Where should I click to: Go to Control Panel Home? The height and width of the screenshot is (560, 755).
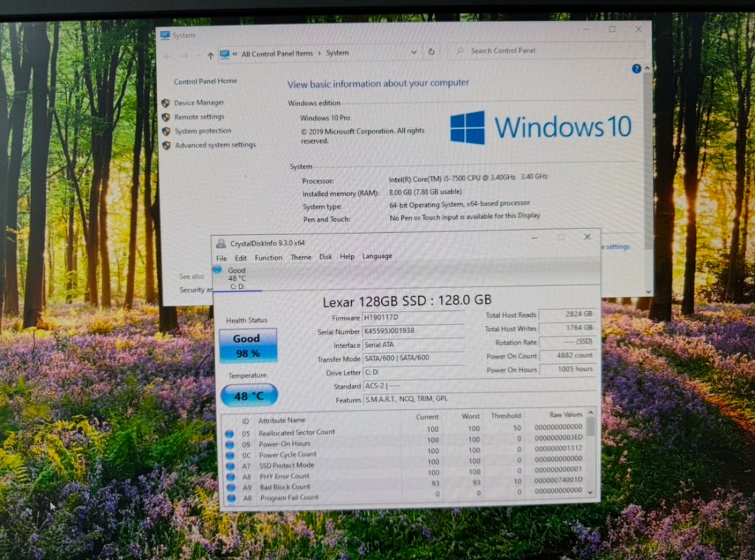click(205, 81)
